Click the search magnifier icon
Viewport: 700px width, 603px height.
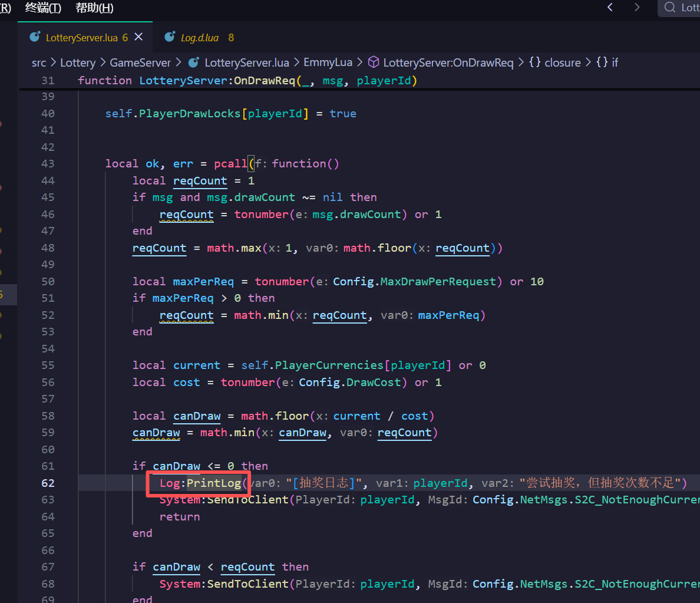[x=669, y=8]
